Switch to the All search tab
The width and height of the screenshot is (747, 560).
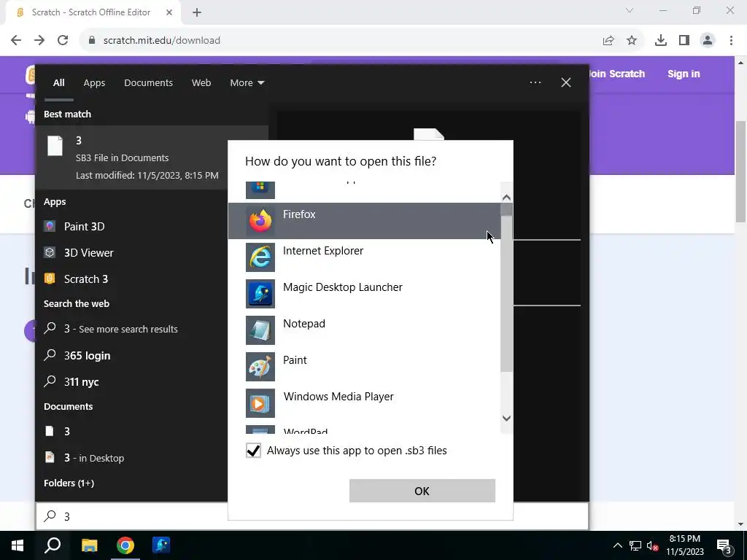(x=58, y=83)
